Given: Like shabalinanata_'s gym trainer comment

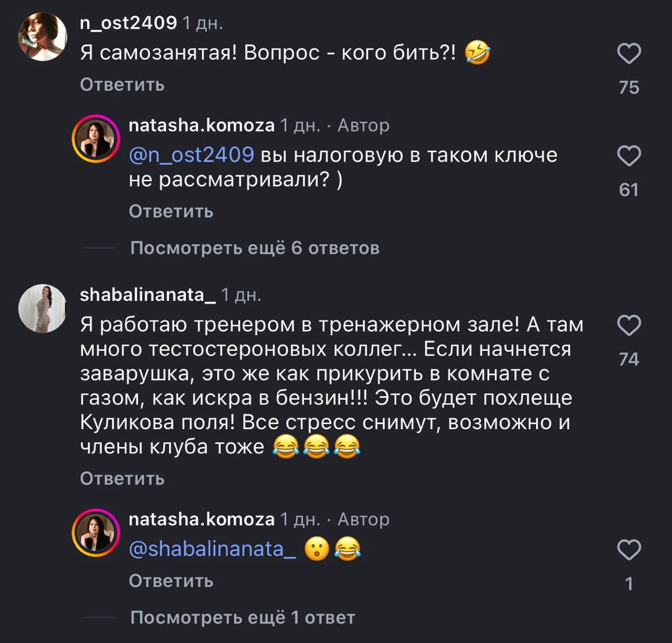Looking at the screenshot, I should pyautogui.click(x=628, y=326).
